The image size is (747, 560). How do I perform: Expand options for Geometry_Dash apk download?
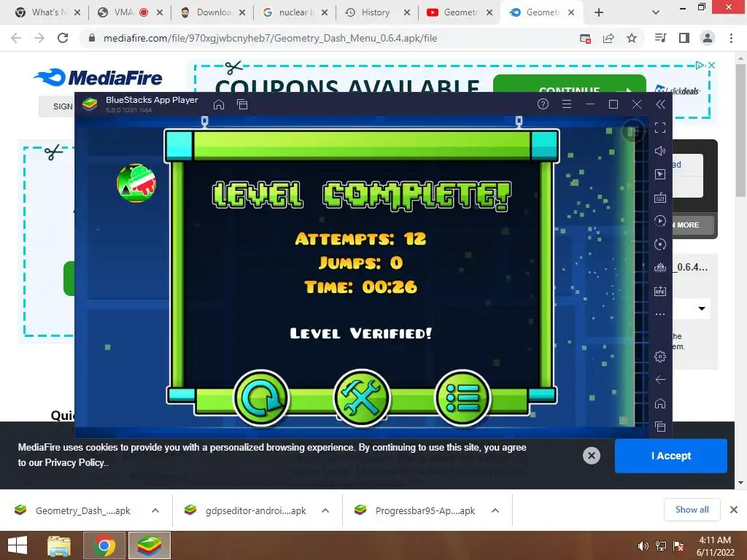tap(155, 510)
